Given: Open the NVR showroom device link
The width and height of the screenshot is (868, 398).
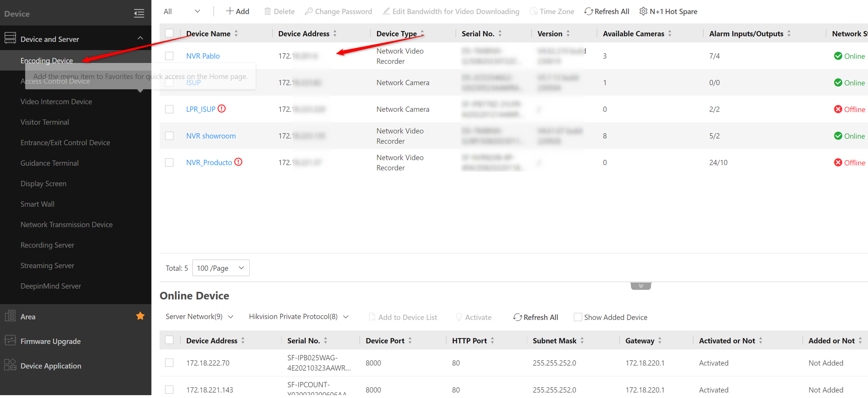Looking at the screenshot, I should click(x=211, y=136).
